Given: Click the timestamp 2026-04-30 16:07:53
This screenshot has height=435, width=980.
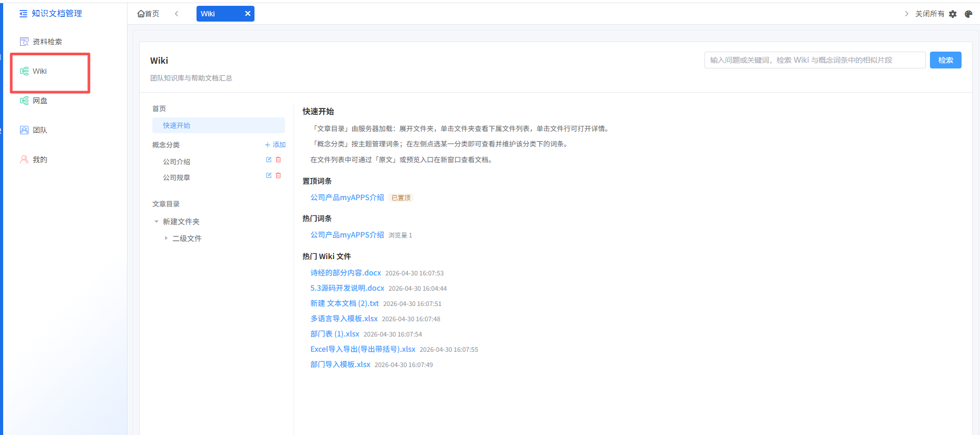Looking at the screenshot, I should click(x=415, y=273).
